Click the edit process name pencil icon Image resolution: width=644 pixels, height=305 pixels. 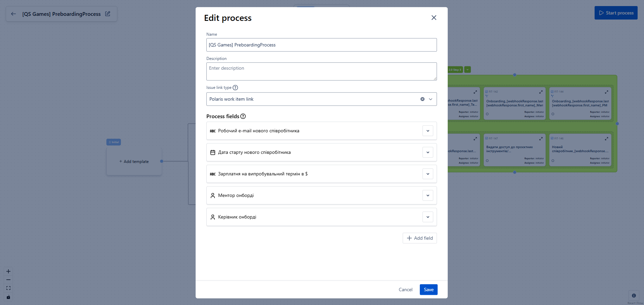coord(108,14)
